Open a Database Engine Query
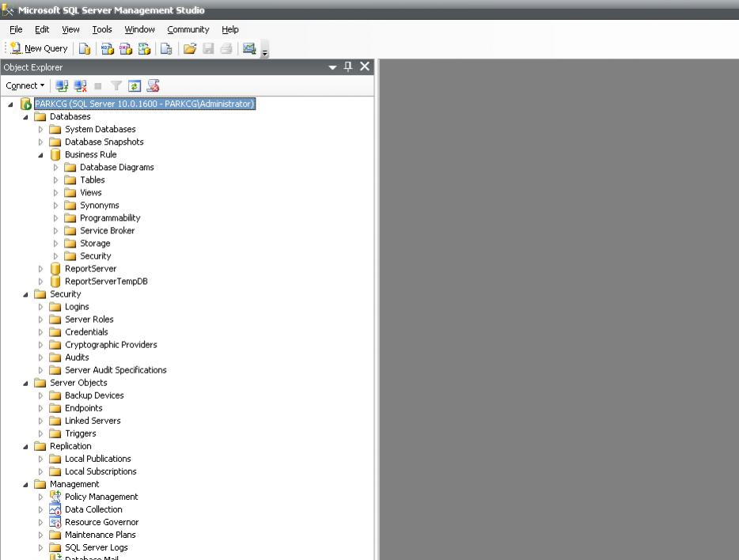The image size is (739, 560). pos(85,48)
